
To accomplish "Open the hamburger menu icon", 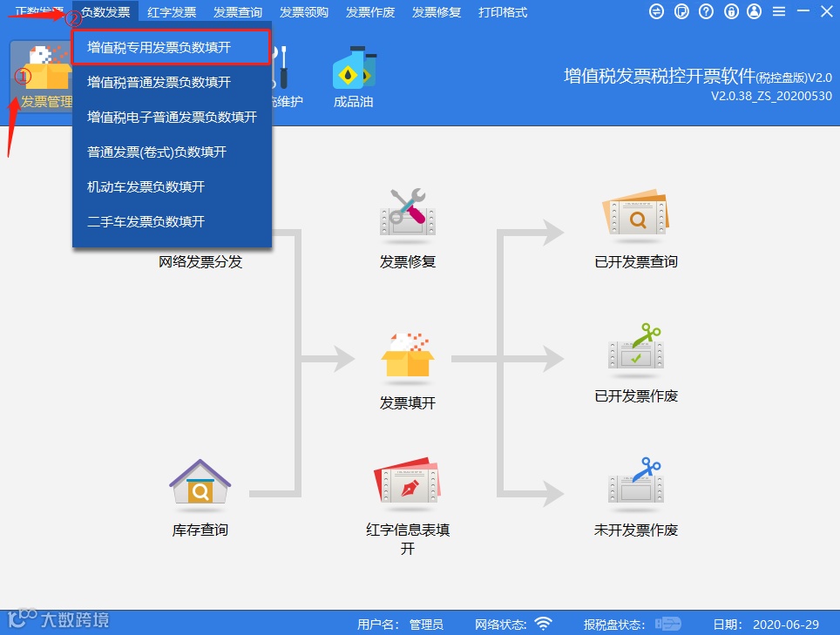I will pyautogui.click(x=779, y=11).
